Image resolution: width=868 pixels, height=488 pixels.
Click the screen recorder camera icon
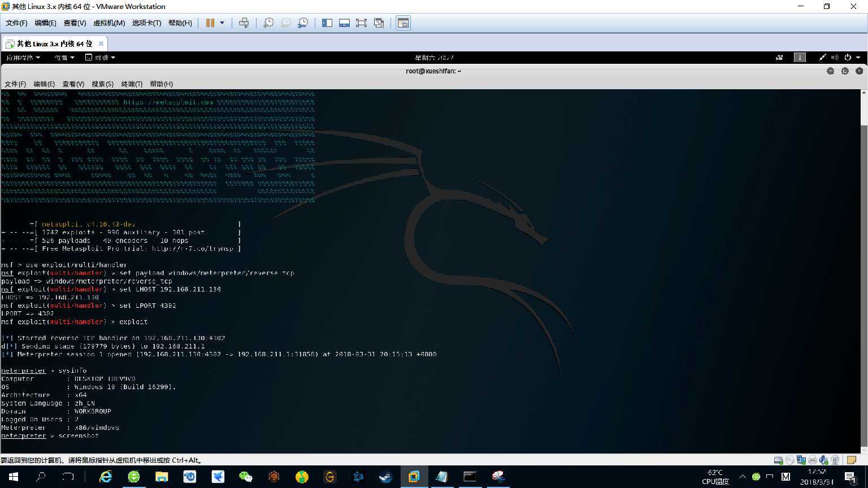tap(779, 58)
